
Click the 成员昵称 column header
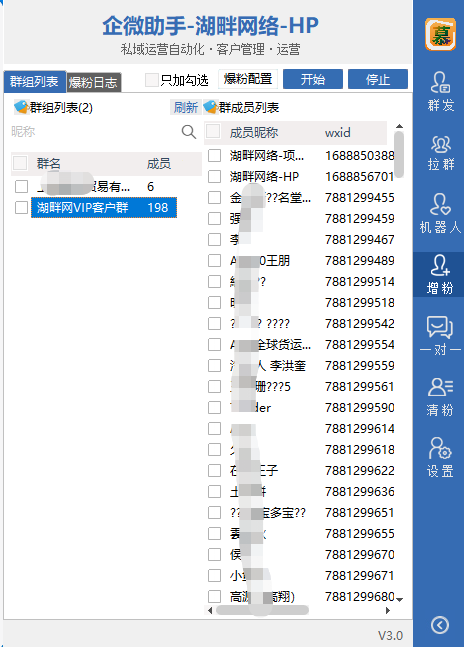pos(254,132)
